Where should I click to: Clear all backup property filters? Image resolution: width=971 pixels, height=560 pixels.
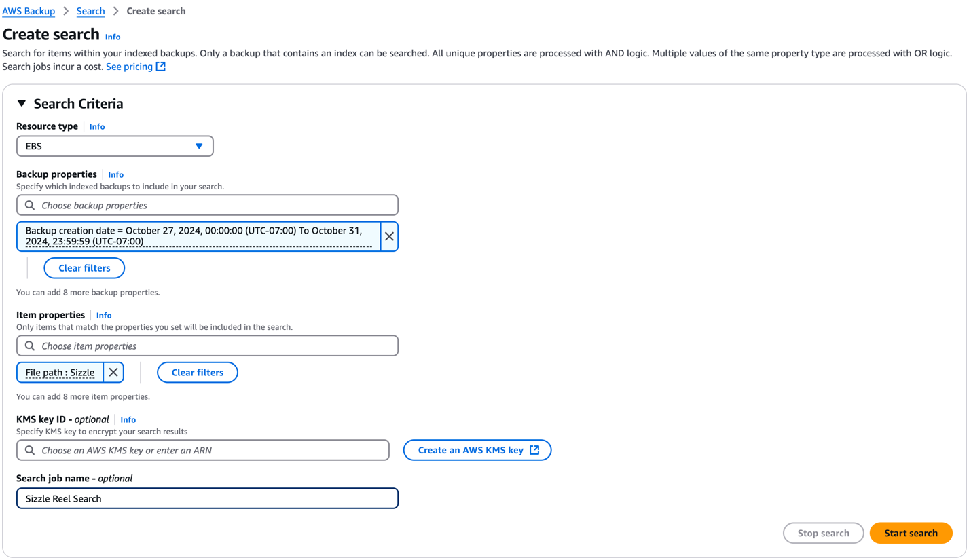coord(84,267)
